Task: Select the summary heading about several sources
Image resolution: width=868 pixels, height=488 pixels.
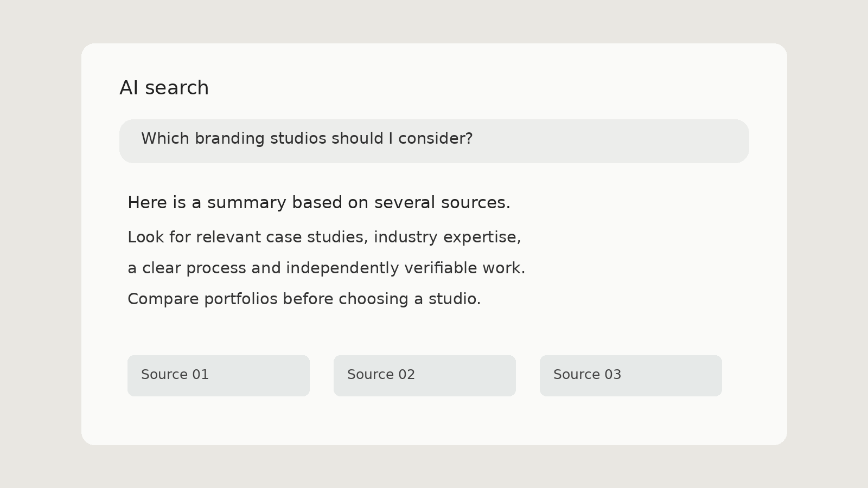Action: pos(319,203)
